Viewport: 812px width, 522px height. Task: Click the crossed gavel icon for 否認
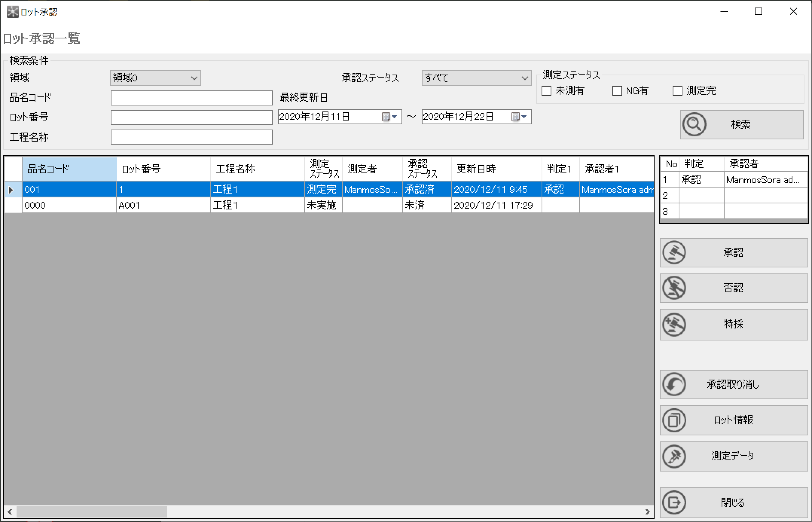click(675, 288)
